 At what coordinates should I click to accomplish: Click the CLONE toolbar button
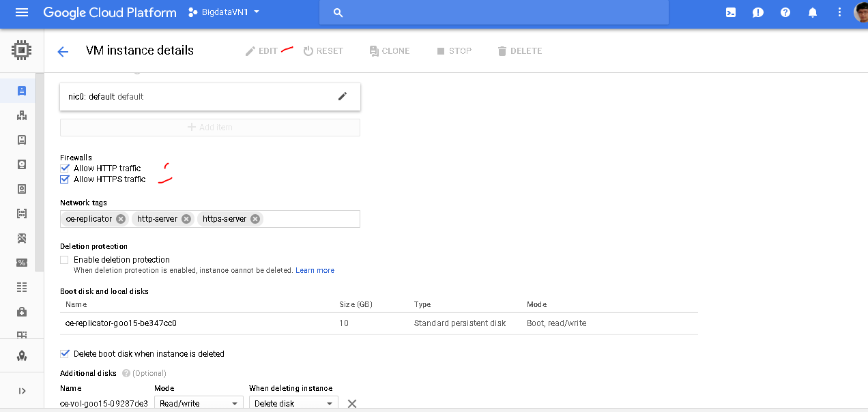pyautogui.click(x=389, y=51)
